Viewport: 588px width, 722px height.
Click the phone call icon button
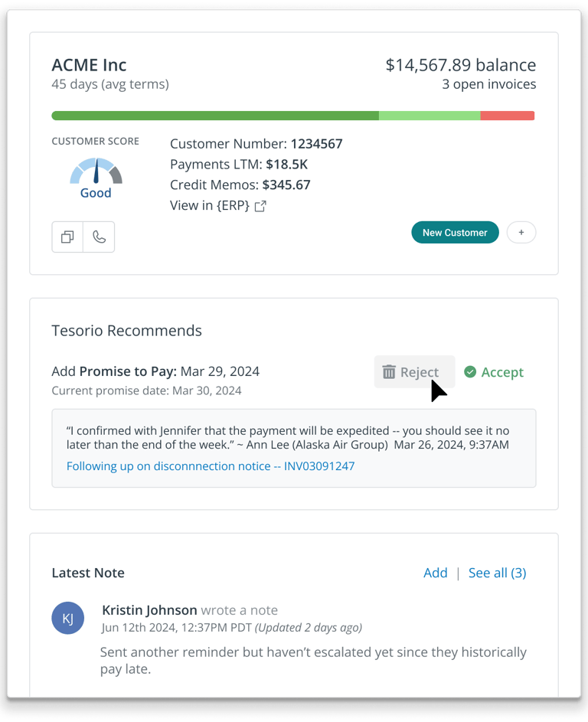point(99,237)
